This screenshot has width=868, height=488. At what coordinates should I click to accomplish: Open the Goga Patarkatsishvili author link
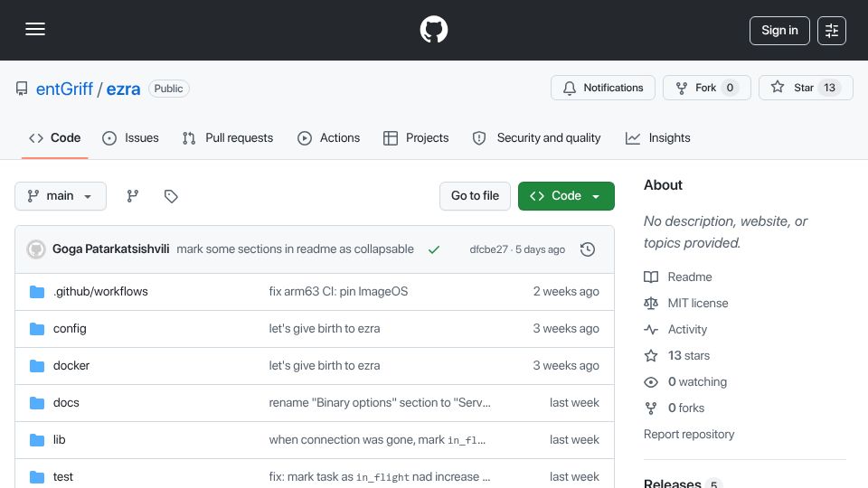pos(110,249)
